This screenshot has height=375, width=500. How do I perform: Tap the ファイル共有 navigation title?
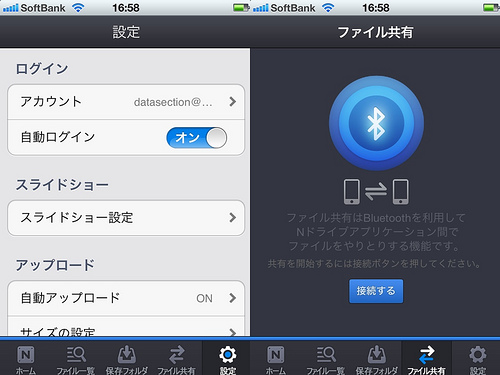pyautogui.click(x=375, y=32)
